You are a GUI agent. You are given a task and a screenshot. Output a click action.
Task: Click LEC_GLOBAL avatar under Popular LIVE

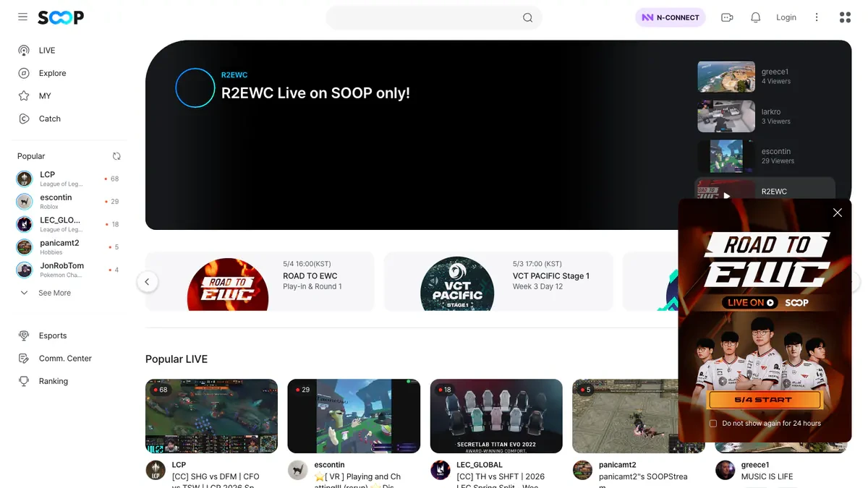tap(441, 470)
